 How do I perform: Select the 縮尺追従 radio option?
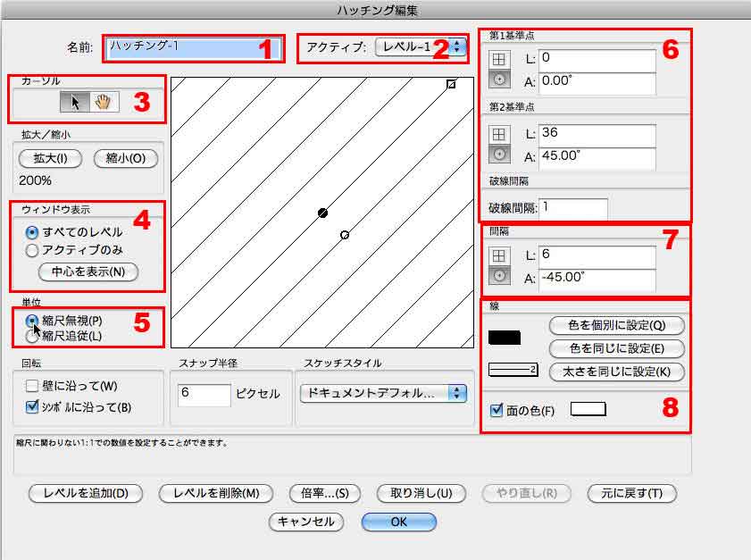point(32,336)
